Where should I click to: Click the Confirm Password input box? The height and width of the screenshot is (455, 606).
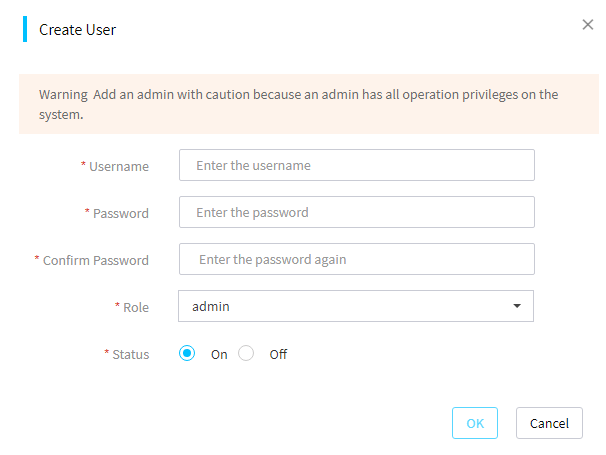(357, 259)
